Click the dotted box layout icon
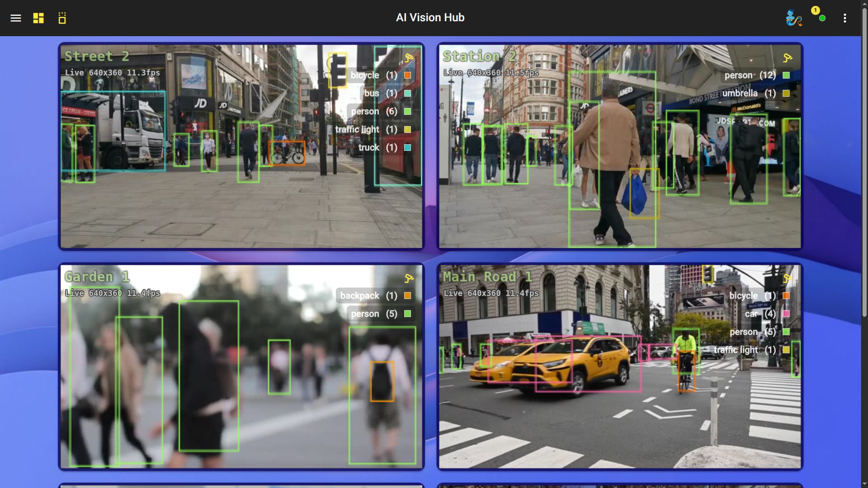This screenshot has width=868, height=488. tap(62, 18)
